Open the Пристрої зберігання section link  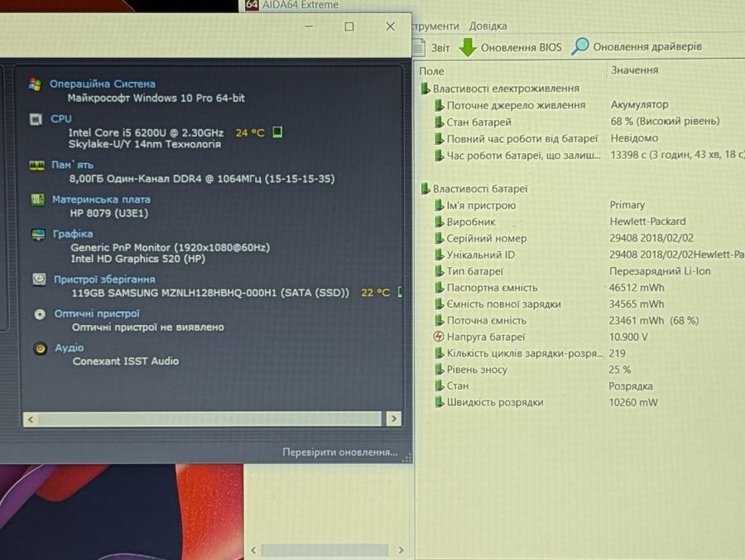point(104,280)
